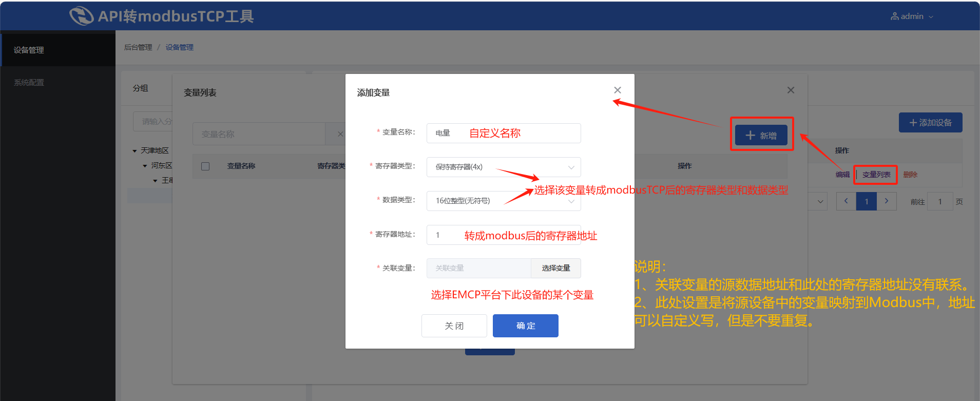980x401 pixels.
Task: Open the 数据类型 dropdown
Action: click(x=504, y=201)
